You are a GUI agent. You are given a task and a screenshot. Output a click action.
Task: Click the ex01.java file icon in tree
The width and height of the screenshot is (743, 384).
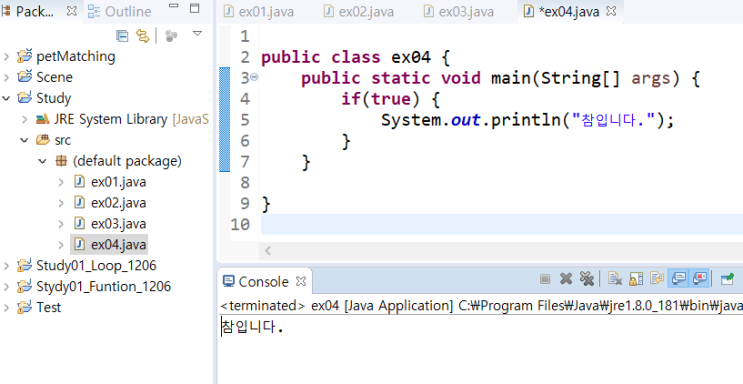80,182
